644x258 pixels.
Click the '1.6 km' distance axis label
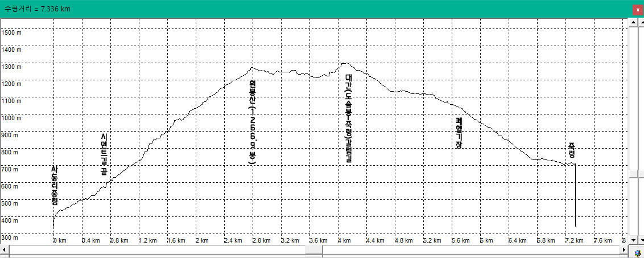click(176, 240)
